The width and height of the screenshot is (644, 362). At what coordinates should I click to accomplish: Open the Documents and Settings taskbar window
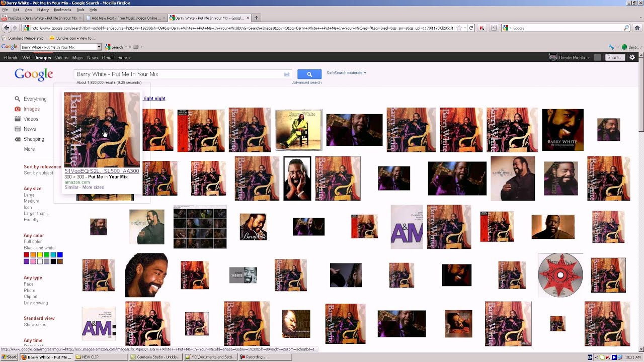click(x=210, y=357)
